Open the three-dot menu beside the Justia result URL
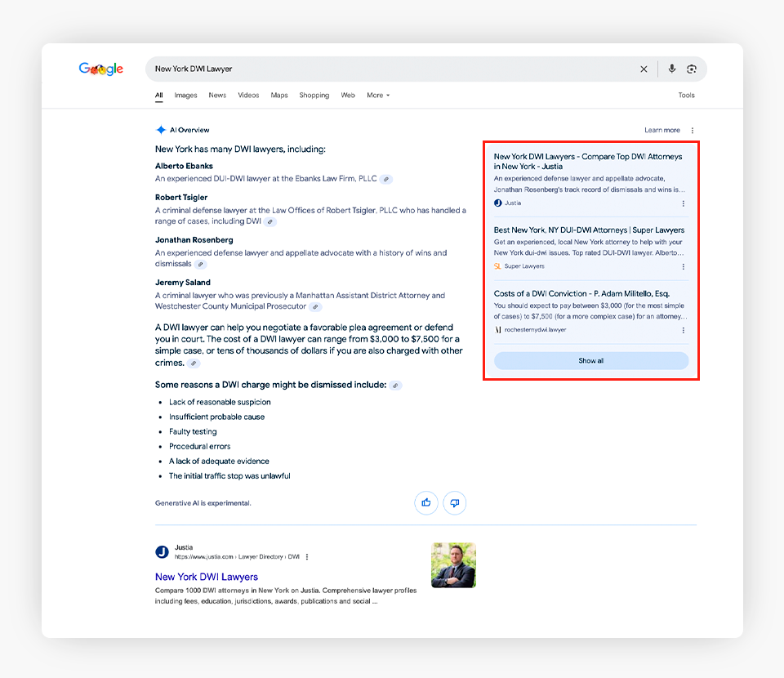 point(307,557)
